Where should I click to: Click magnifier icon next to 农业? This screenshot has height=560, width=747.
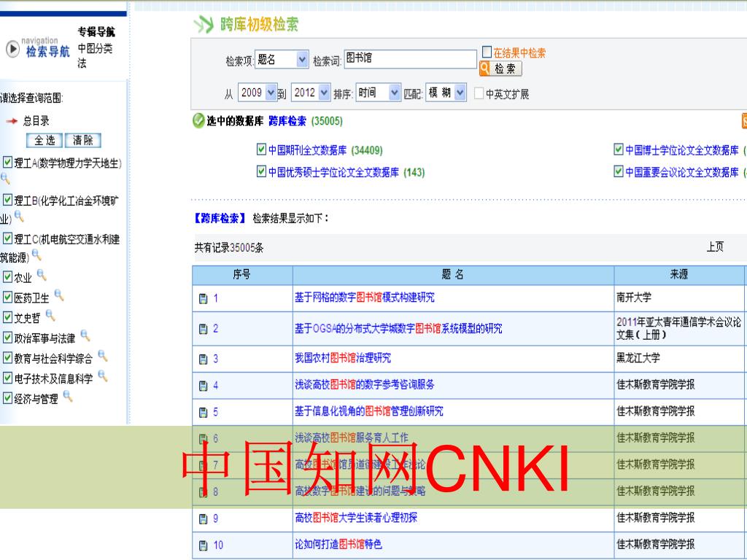(42, 275)
